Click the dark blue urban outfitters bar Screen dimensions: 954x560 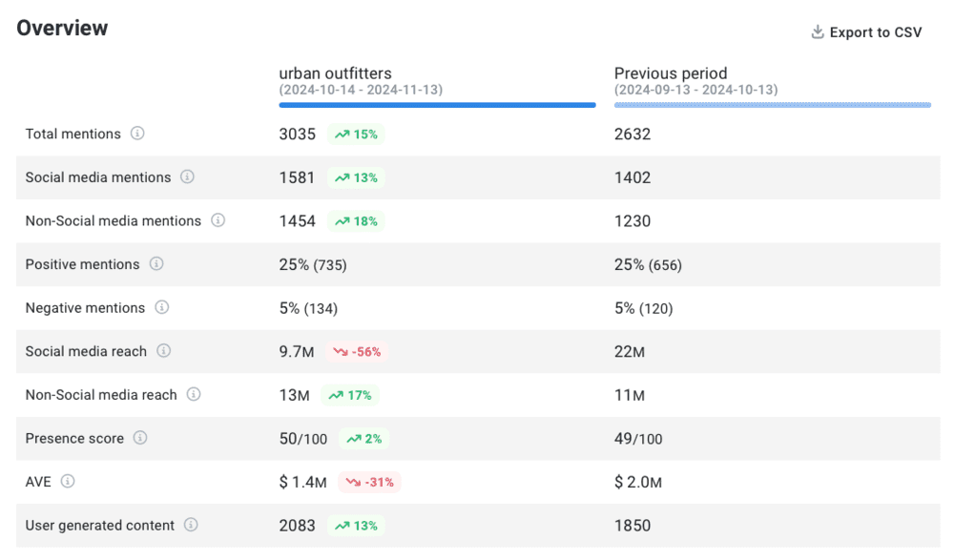tap(437, 105)
